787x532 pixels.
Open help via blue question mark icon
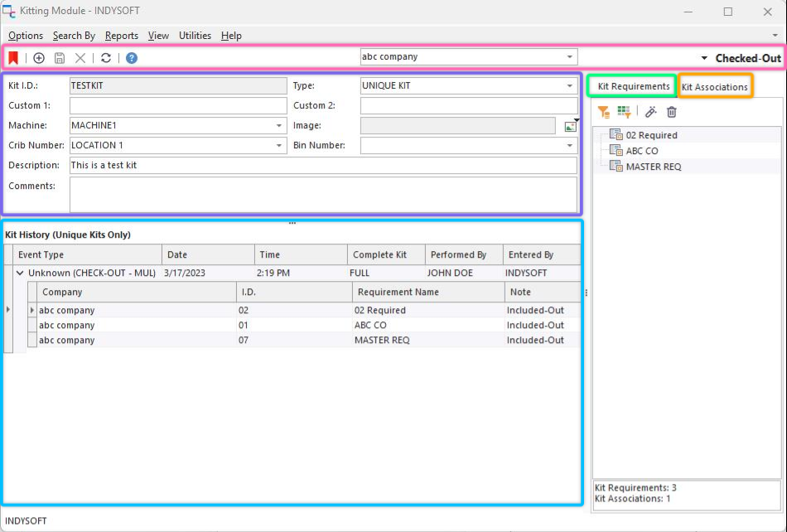tap(132, 58)
